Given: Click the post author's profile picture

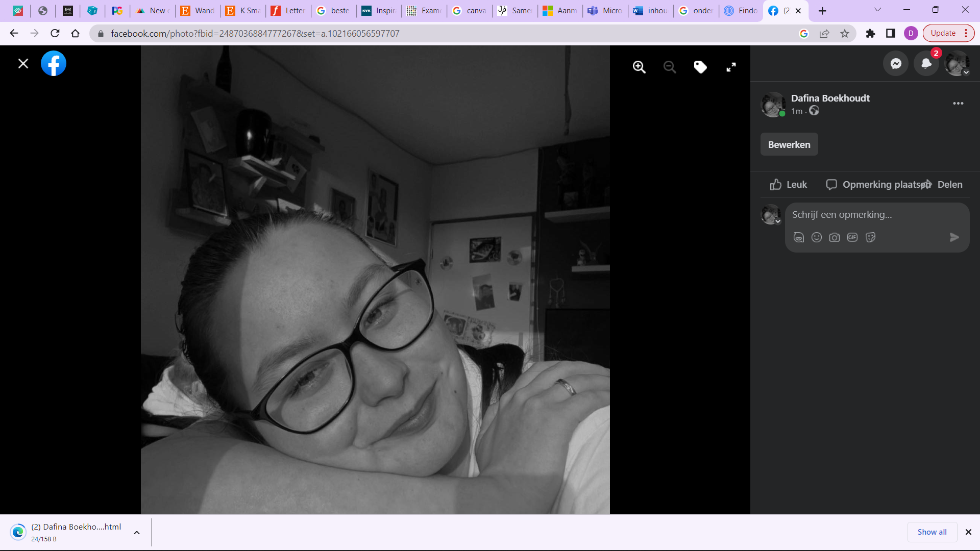Looking at the screenshot, I should (773, 104).
